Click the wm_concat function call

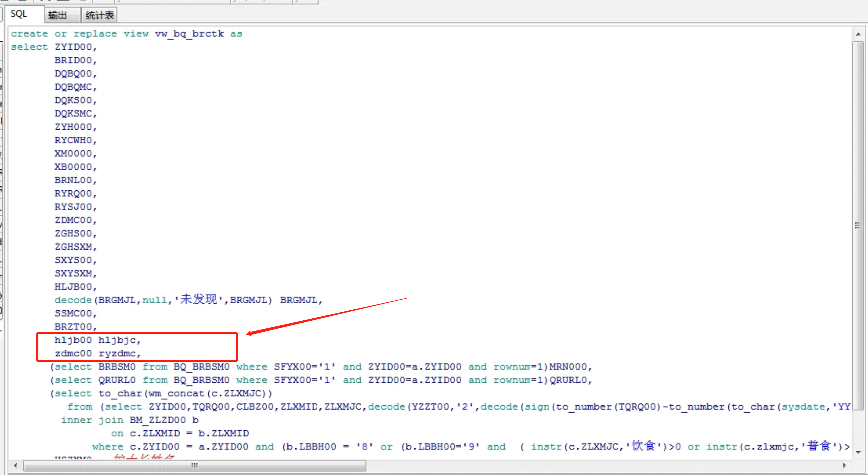click(177, 393)
